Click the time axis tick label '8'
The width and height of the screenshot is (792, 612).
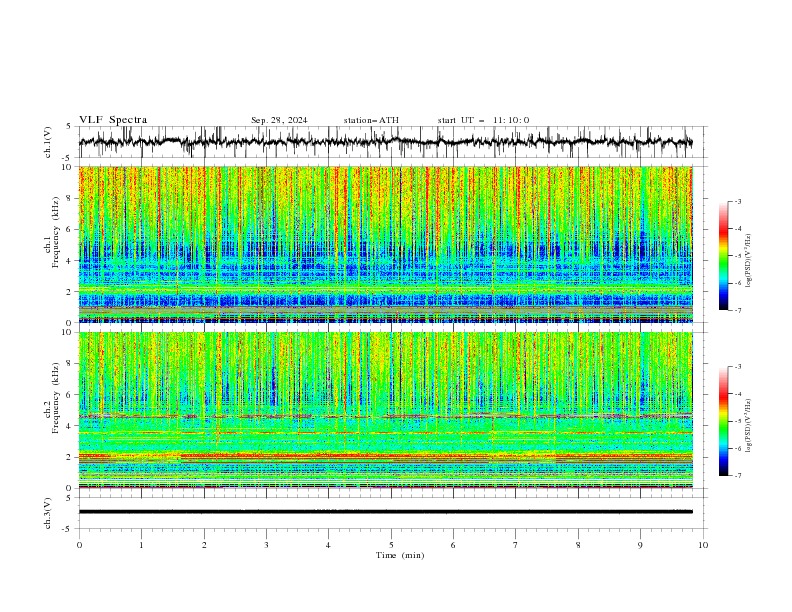[578, 545]
